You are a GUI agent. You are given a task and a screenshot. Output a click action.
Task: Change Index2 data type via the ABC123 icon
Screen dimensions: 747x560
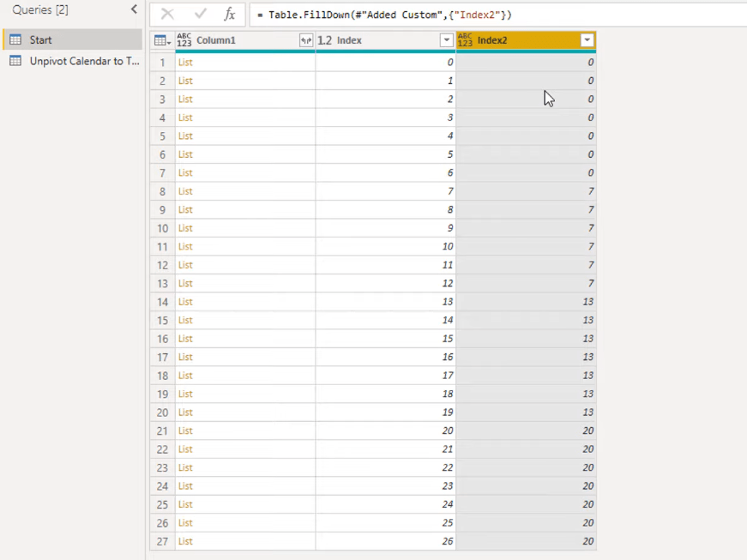coord(465,40)
